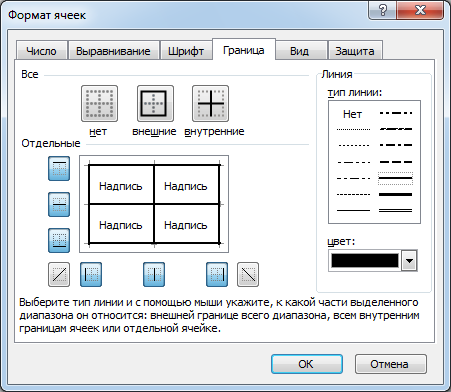Select the medium dashed line style
451x392 pixels.
point(396,162)
